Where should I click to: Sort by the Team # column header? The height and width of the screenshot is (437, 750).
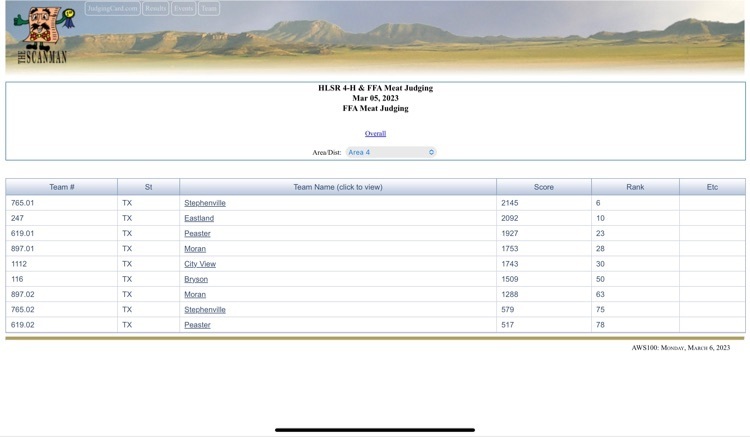[x=62, y=187]
